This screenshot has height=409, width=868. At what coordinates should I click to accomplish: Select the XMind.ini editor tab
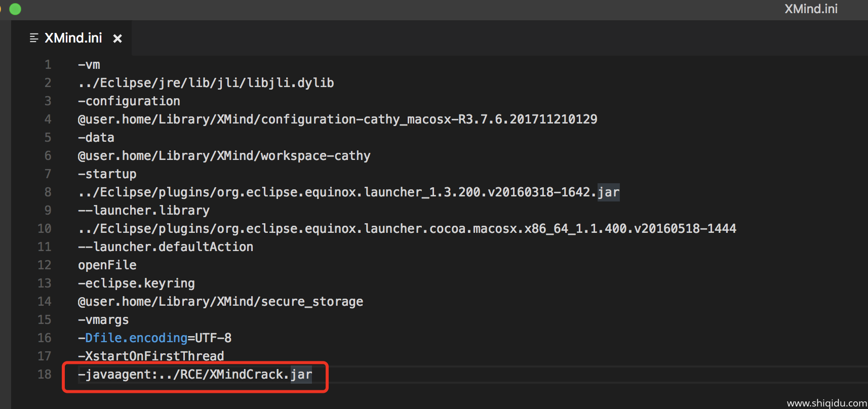pyautogui.click(x=71, y=38)
